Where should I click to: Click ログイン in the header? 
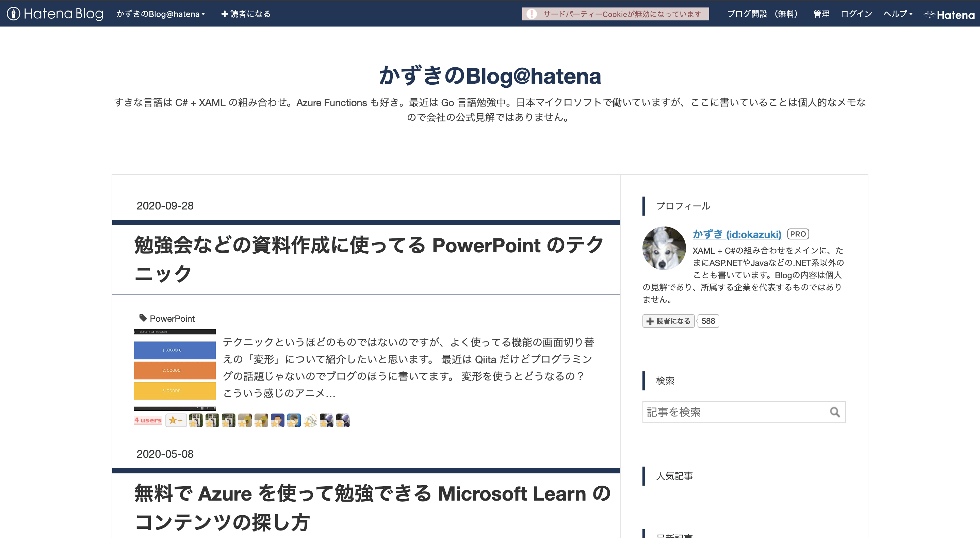click(856, 14)
